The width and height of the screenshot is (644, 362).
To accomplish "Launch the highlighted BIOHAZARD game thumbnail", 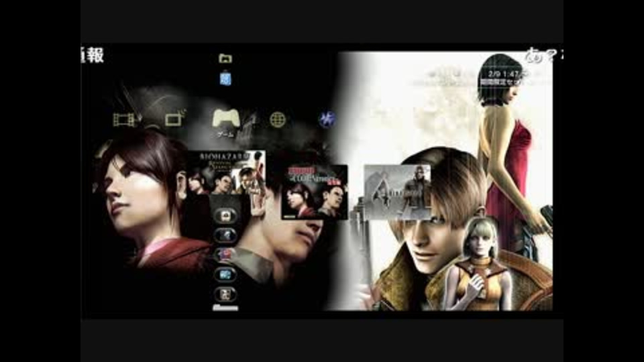I will click(x=226, y=172).
